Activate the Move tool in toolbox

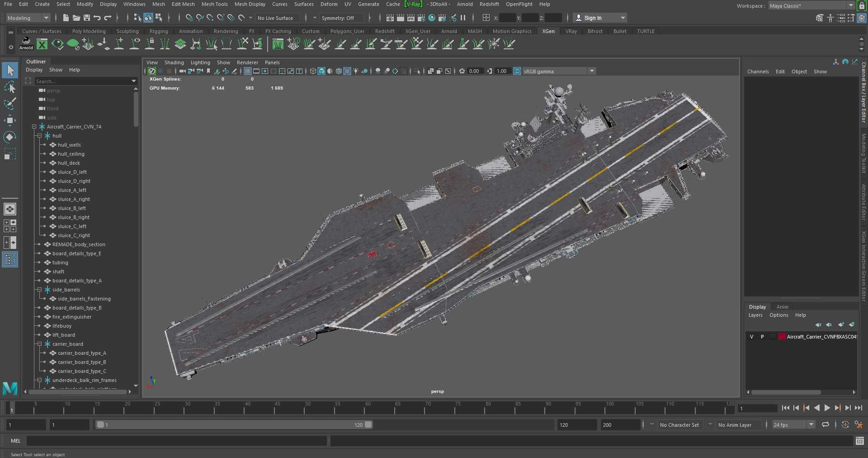pyautogui.click(x=10, y=120)
